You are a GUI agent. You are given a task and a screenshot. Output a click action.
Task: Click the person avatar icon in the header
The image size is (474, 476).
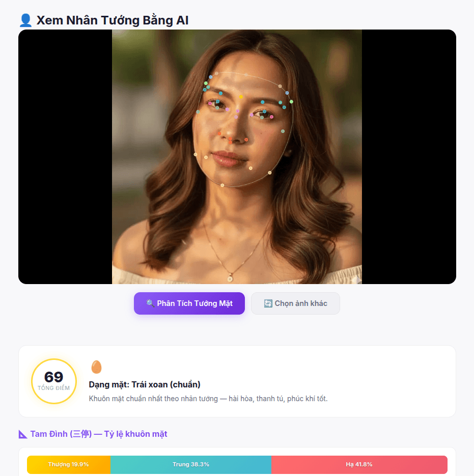pyautogui.click(x=24, y=20)
